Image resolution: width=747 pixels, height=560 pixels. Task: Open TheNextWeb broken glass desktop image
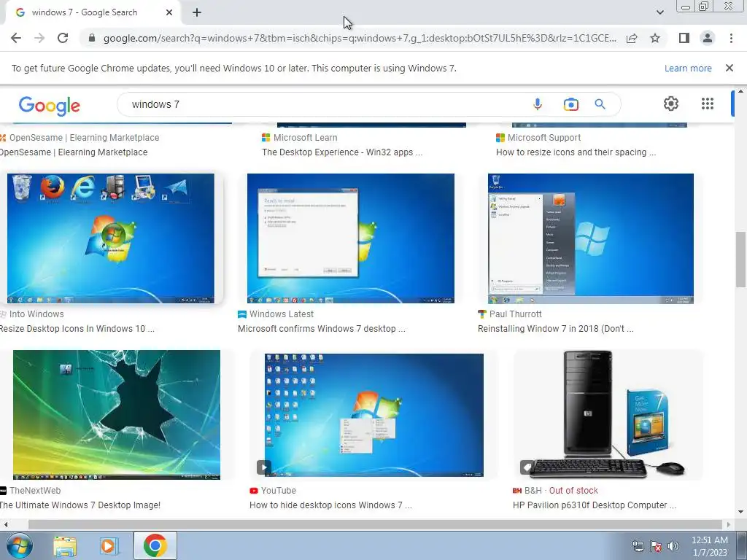pyautogui.click(x=117, y=414)
